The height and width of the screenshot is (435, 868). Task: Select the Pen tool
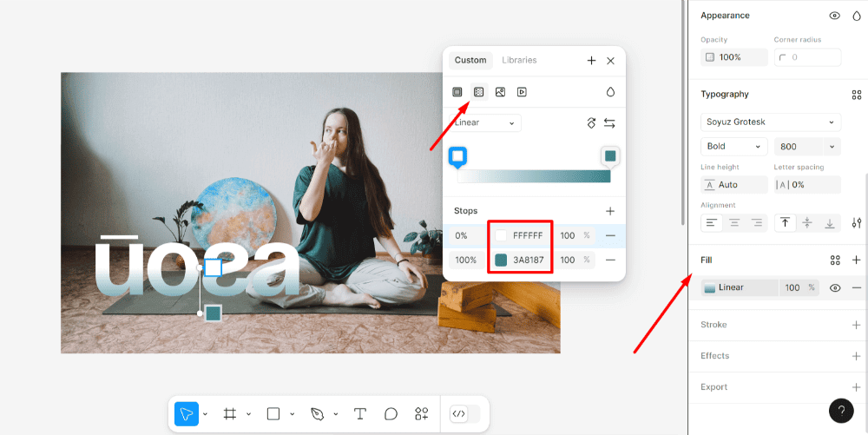tap(317, 414)
